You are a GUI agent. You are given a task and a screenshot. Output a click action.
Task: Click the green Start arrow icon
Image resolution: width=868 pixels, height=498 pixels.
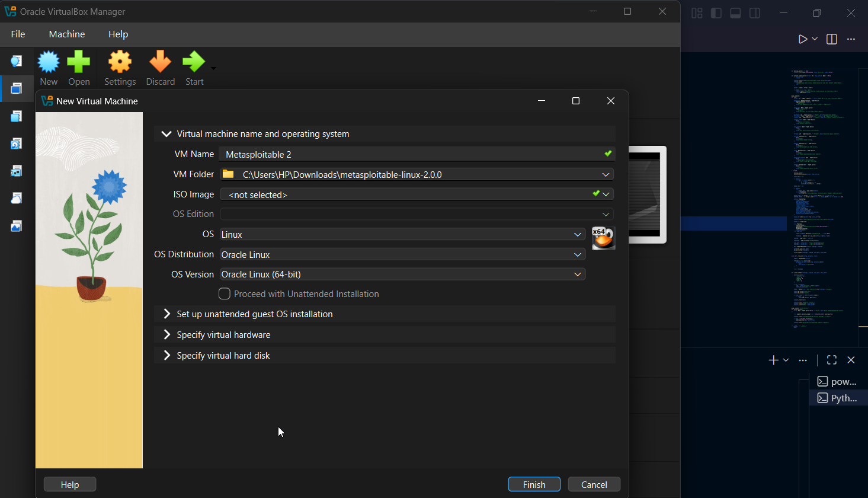click(193, 62)
